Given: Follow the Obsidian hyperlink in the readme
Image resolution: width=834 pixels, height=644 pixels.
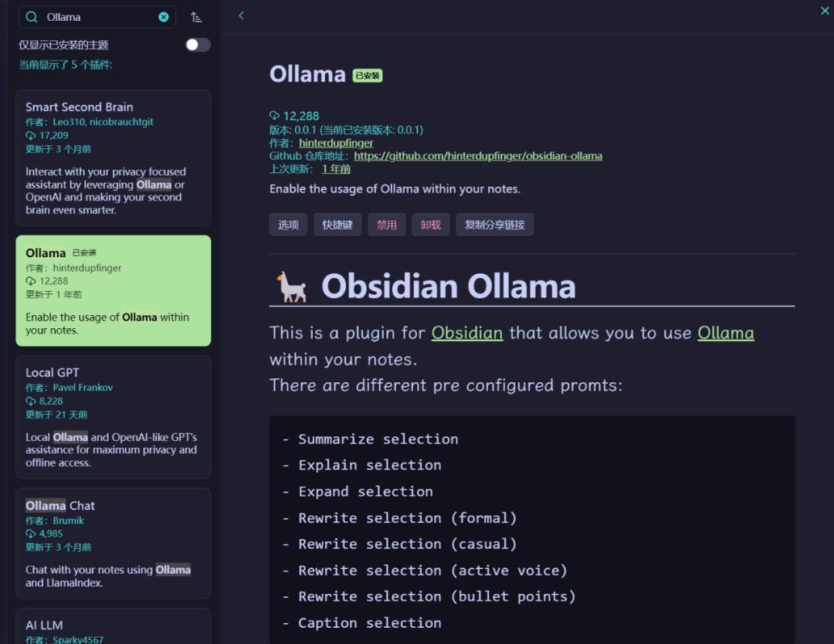Looking at the screenshot, I should click(466, 333).
